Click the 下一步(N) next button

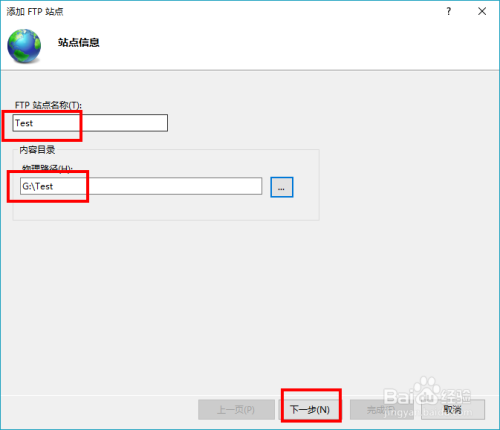coord(310,409)
